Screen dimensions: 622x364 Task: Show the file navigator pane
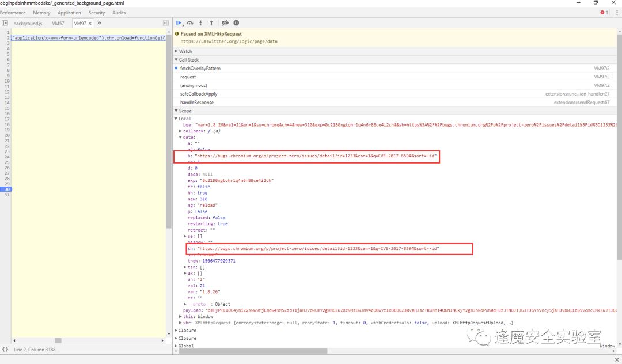[x=5, y=23]
